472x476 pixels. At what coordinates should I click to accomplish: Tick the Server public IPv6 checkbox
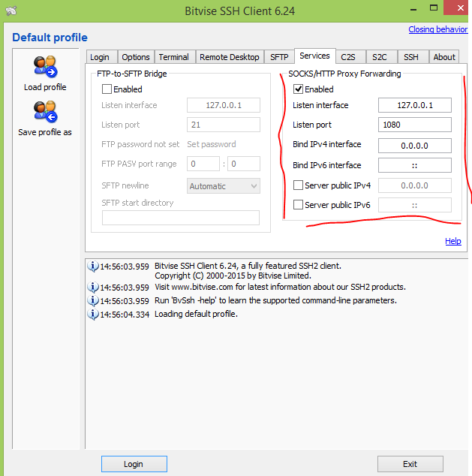pos(298,205)
